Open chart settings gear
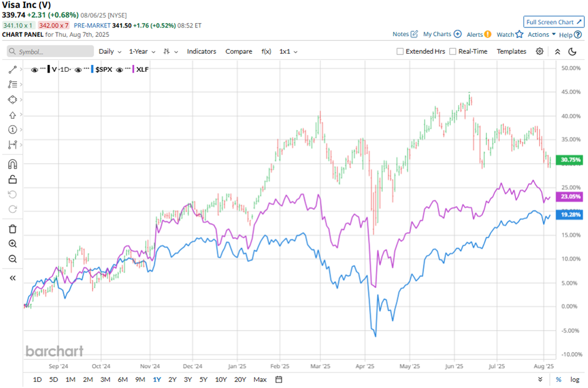 pos(540,51)
